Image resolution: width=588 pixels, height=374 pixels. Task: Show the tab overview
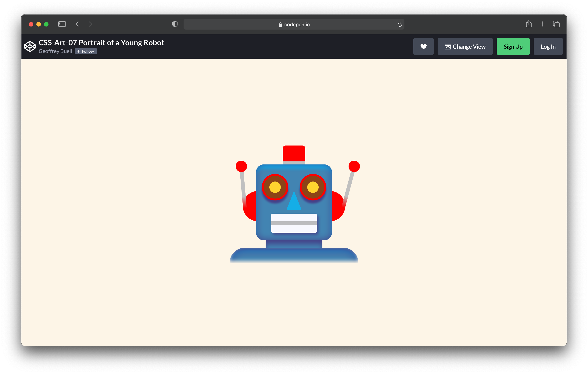[x=556, y=24]
